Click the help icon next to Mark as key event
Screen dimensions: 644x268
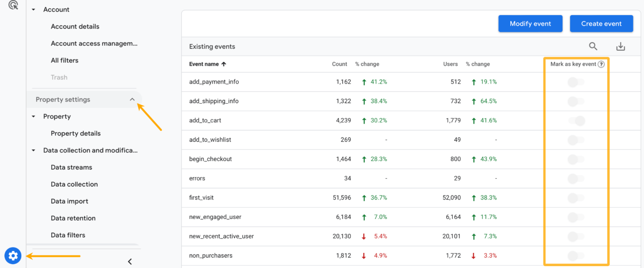(601, 64)
